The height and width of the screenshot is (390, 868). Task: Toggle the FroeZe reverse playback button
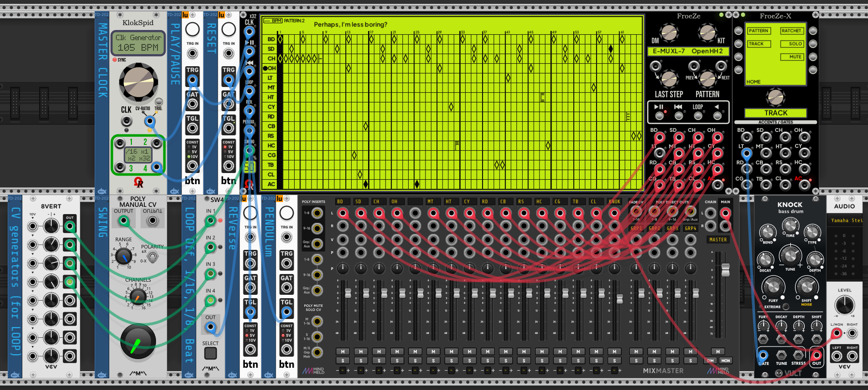click(x=717, y=116)
